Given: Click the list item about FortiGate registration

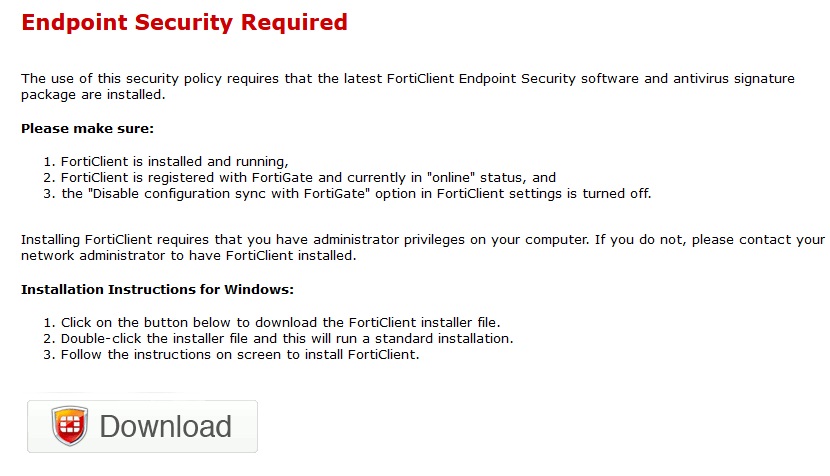Looking at the screenshot, I should (x=308, y=177).
